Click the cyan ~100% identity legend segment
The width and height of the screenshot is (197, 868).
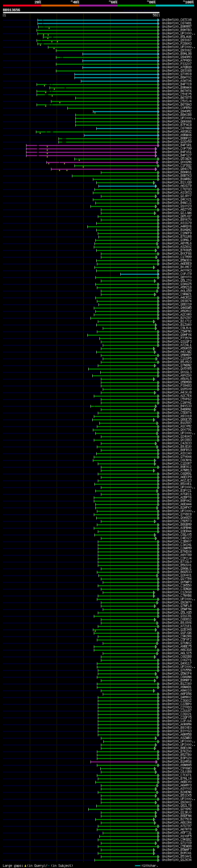(x=175, y=6)
